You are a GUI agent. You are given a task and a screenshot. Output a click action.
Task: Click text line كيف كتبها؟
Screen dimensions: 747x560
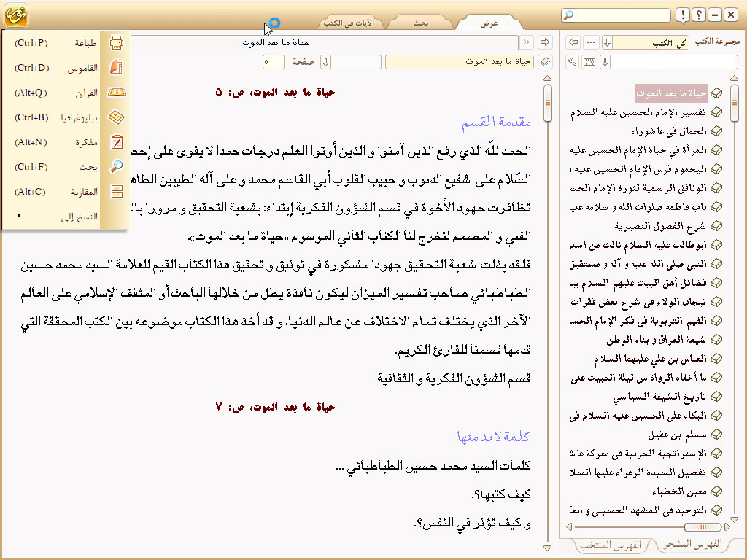501,494
